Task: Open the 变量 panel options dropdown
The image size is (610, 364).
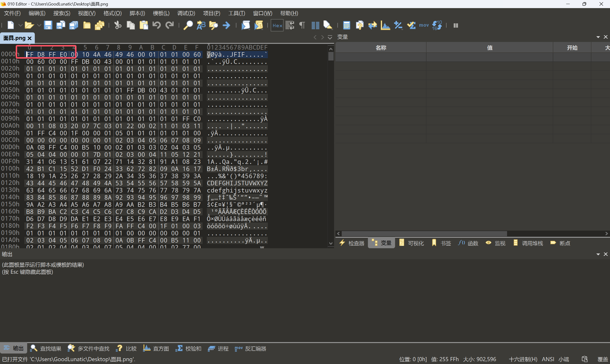Action: click(598, 37)
